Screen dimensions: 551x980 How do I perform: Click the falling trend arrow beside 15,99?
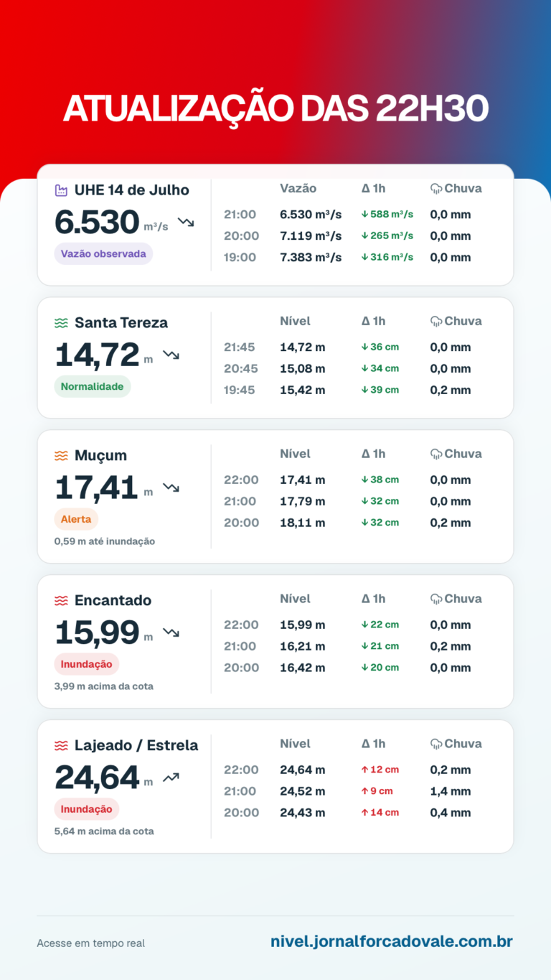tap(171, 633)
